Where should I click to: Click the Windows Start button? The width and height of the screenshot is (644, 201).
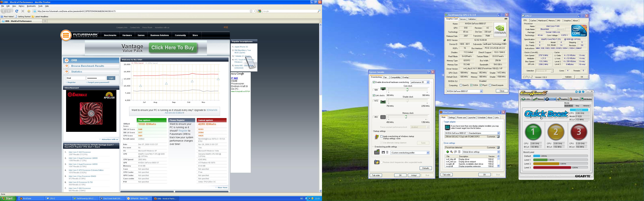(8, 198)
